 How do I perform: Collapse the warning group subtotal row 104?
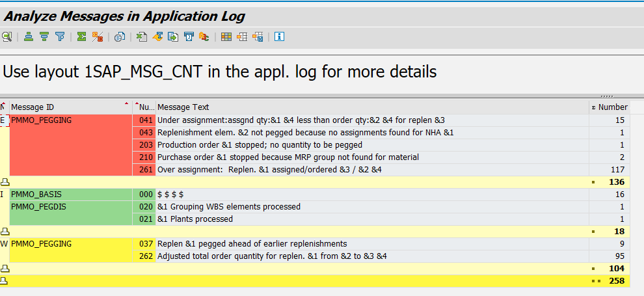[x=5, y=269]
